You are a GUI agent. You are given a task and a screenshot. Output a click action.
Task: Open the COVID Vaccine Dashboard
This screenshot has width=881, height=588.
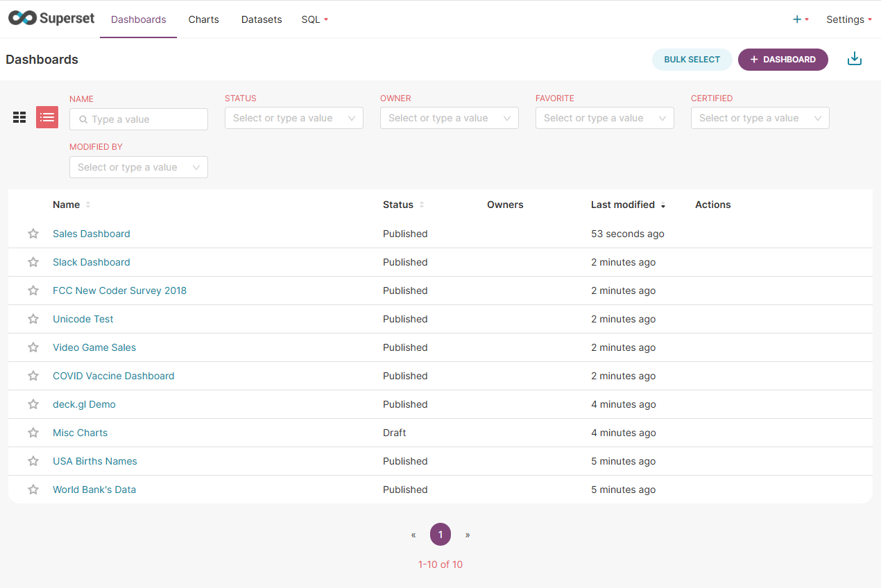(114, 376)
